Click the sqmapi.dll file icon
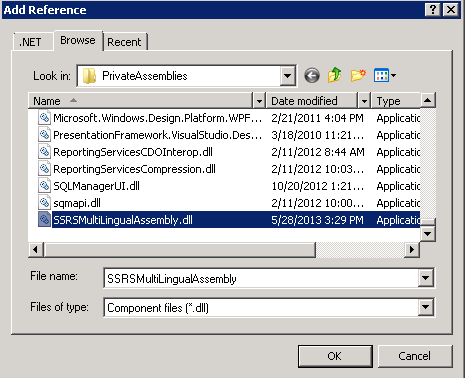 (44, 203)
